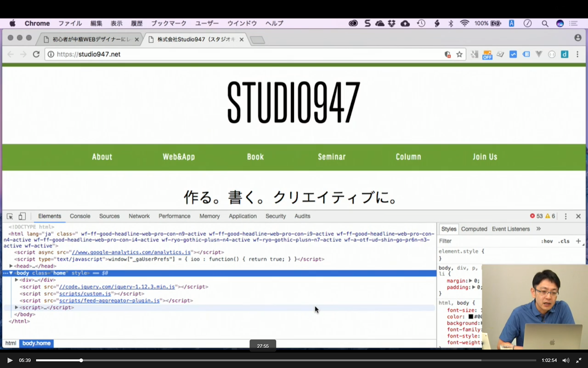Open the ブックマーク menu
The width and height of the screenshot is (588, 368).
tap(169, 23)
